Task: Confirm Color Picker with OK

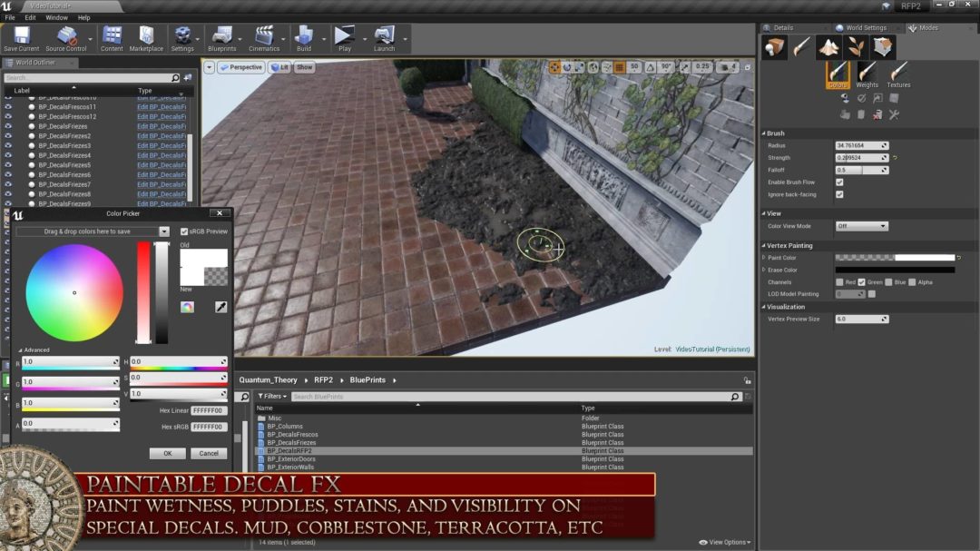Action: pyautogui.click(x=168, y=454)
